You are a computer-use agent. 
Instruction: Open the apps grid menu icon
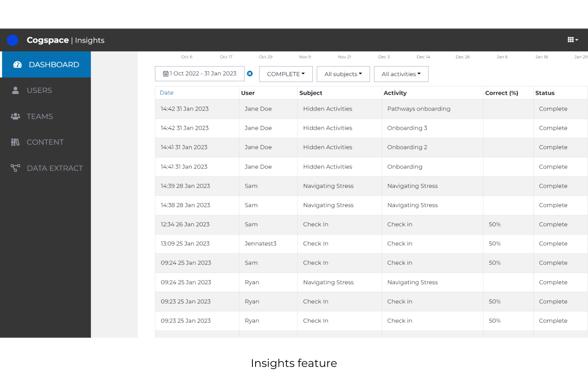(x=573, y=40)
